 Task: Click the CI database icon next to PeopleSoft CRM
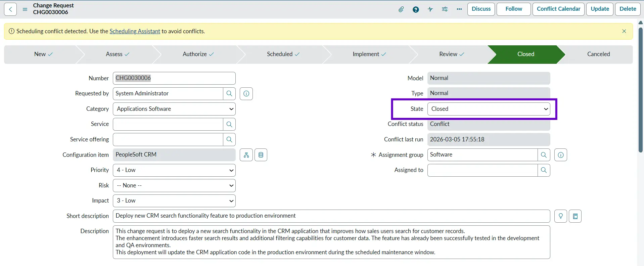261,155
